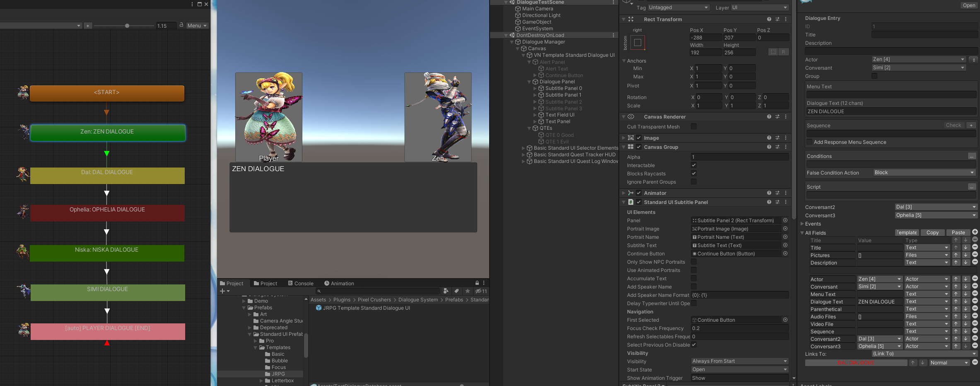
Task: Expand Subtitle Panel 0 in hierarchy
Action: click(535, 88)
